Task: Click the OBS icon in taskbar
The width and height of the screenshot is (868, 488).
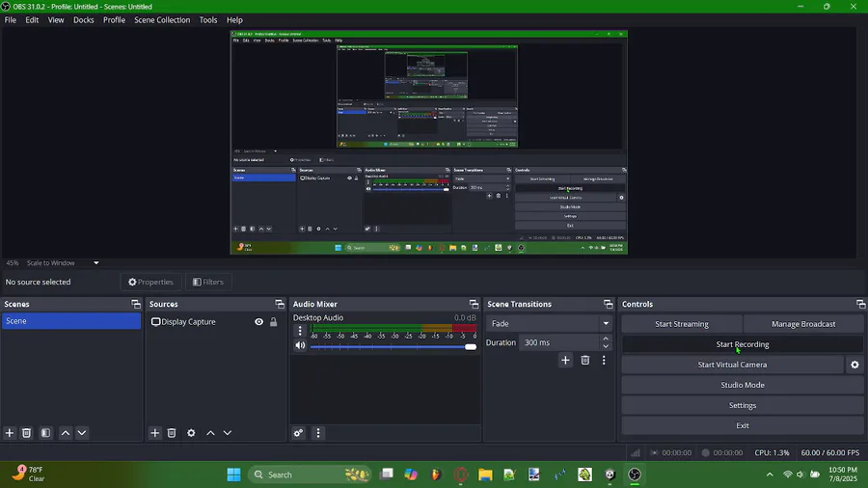Action: tap(635, 474)
